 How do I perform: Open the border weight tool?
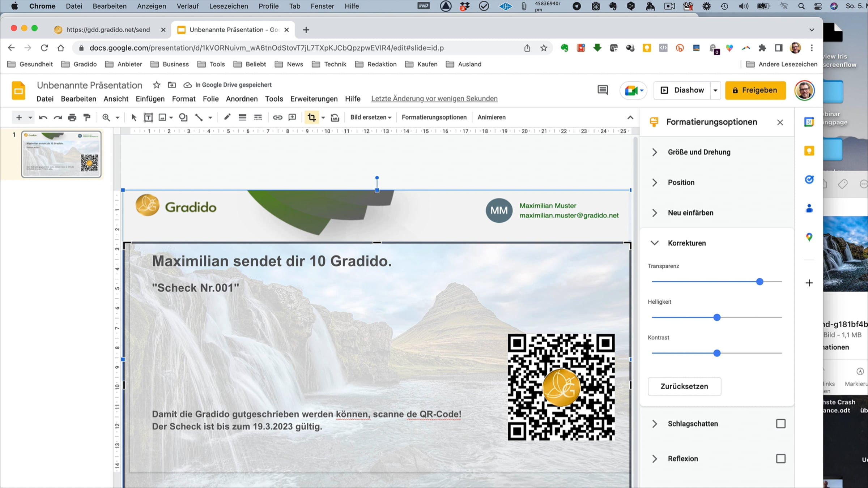(x=242, y=117)
